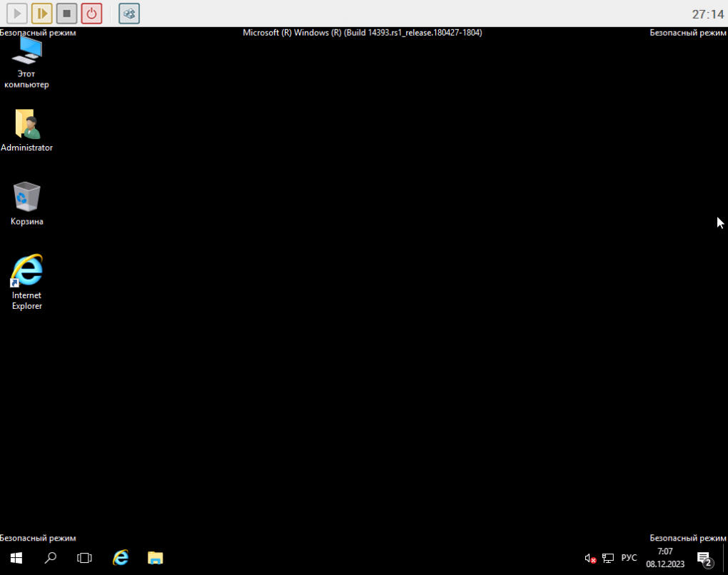Open the network status tray icon
The height and width of the screenshot is (575, 728).
tap(608, 559)
